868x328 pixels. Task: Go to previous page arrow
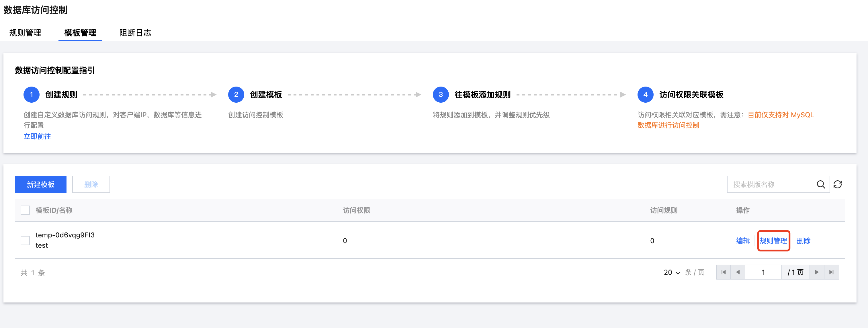click(x=738, y=272)
